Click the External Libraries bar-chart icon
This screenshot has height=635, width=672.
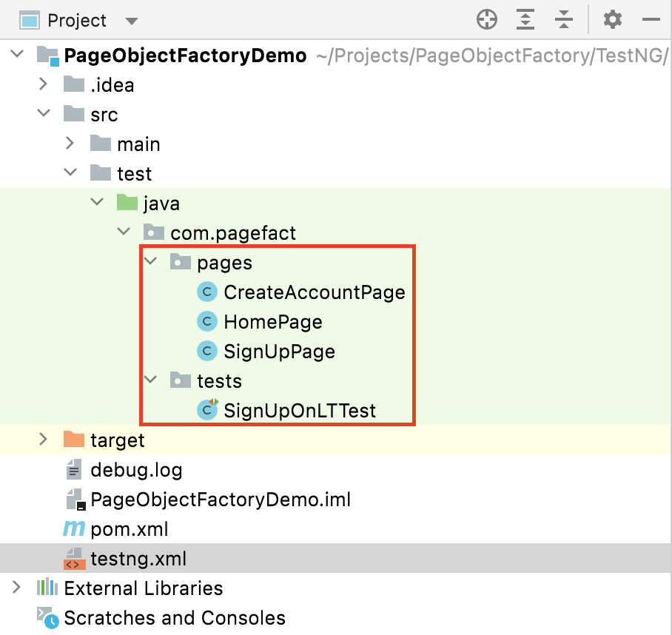[47, 588]
